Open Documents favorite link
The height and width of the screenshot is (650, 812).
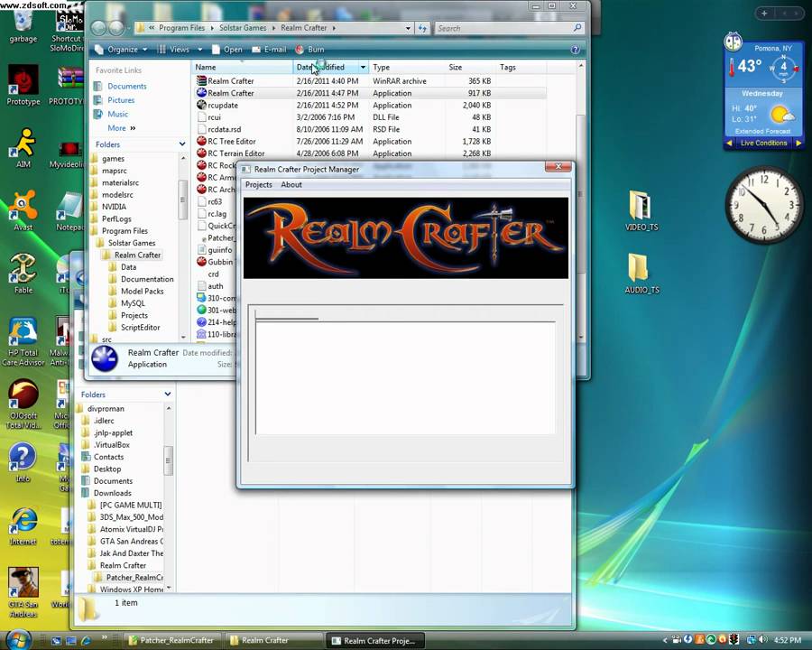127,86
